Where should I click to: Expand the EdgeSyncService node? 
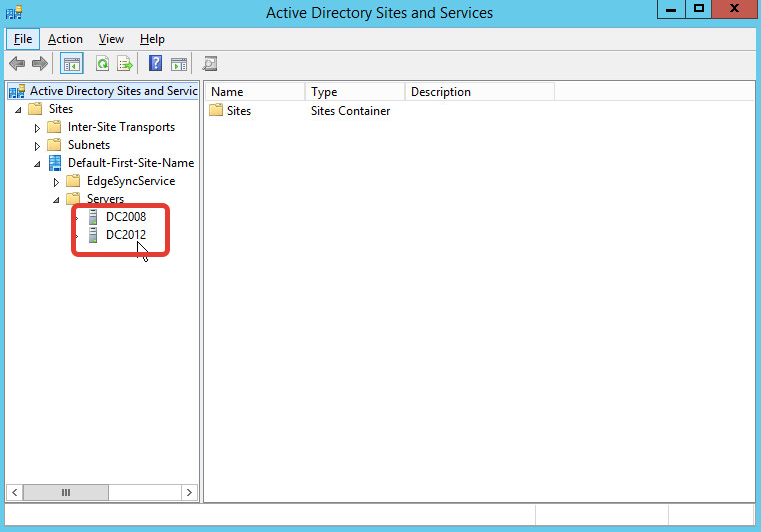56,182
